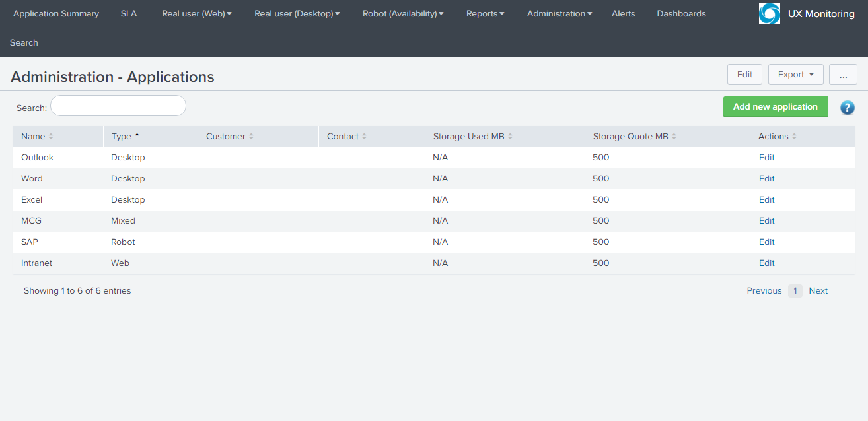Go to Application Summary tab
Viewport: 868px width, 421px height.
[56, 14]
